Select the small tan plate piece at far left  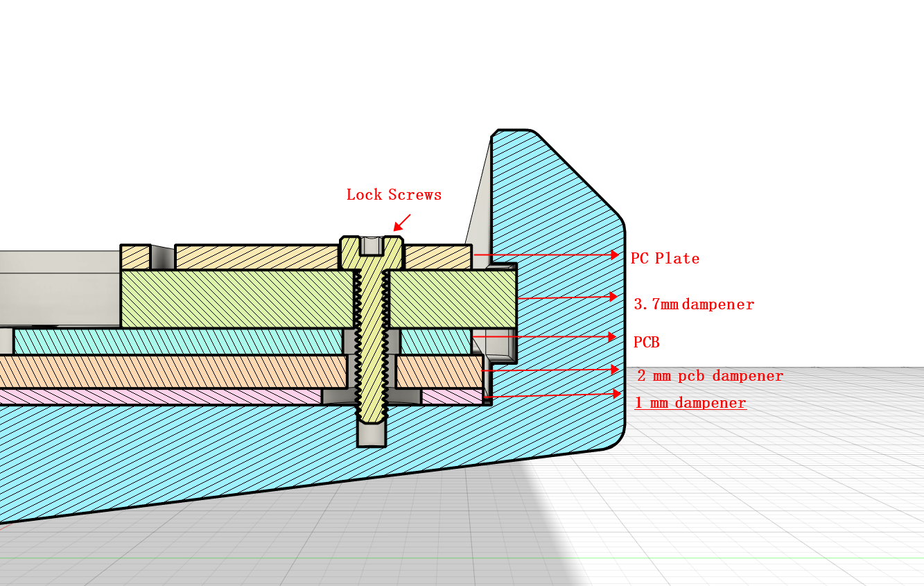coord(135,257)
